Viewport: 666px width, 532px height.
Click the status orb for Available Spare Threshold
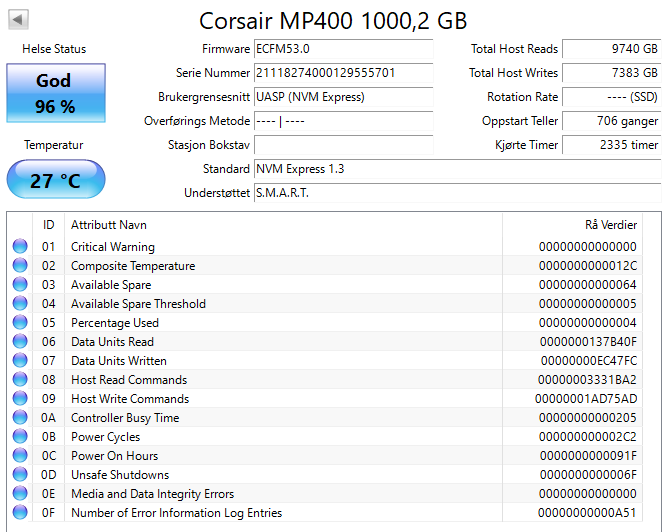tap(20, 304)
